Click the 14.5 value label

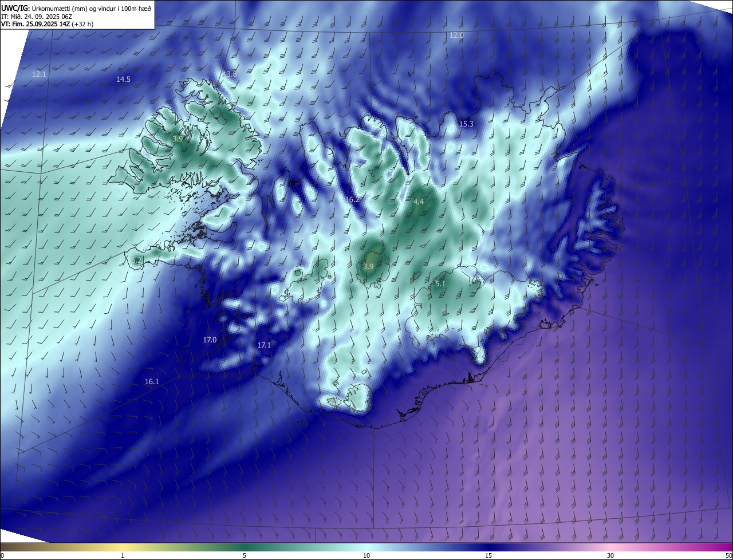(x=123, y=80)
